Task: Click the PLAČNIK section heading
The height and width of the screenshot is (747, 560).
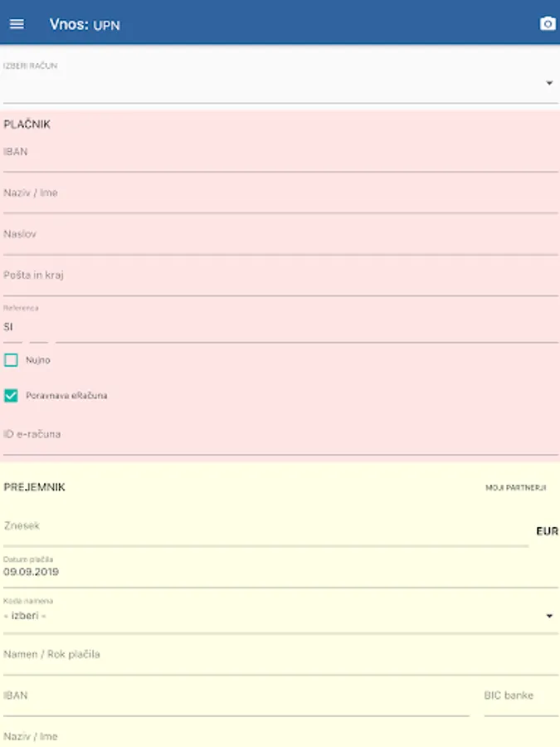Action: point(27,124)
